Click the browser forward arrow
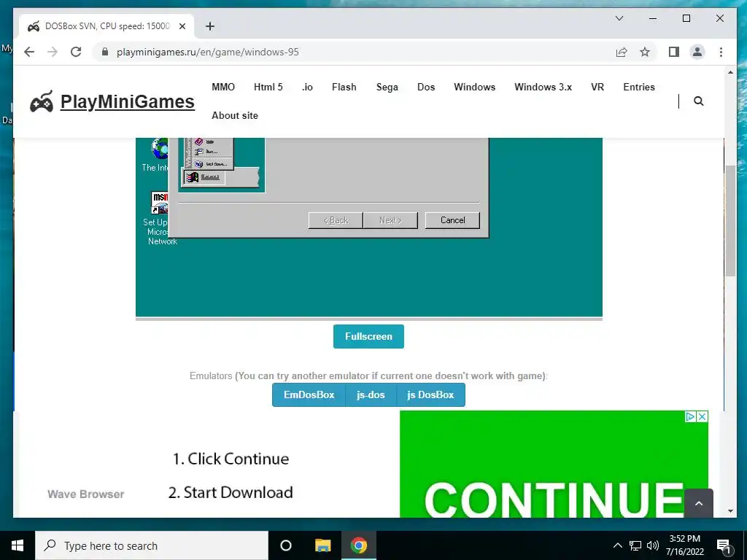Image resolution: width=747 pixels, height=560 pixels. point(53,52)
